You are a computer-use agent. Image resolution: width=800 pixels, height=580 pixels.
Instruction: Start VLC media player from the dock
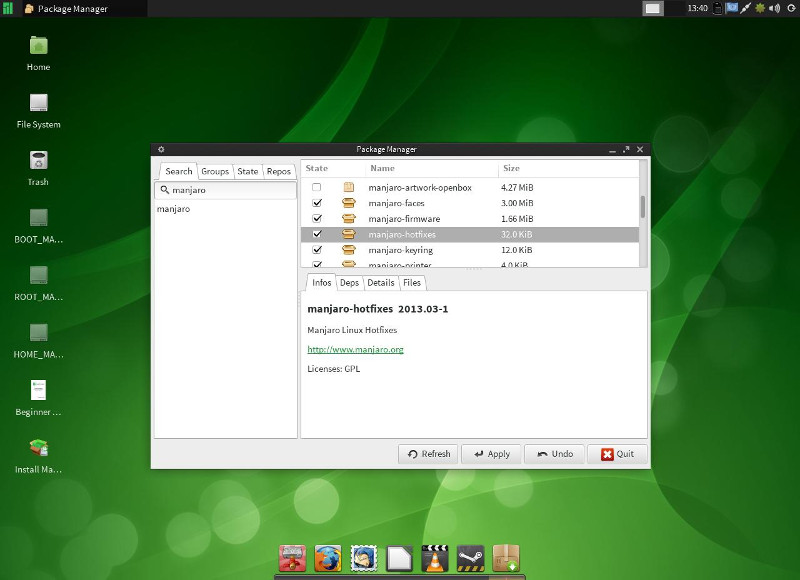tap(435, 558)
